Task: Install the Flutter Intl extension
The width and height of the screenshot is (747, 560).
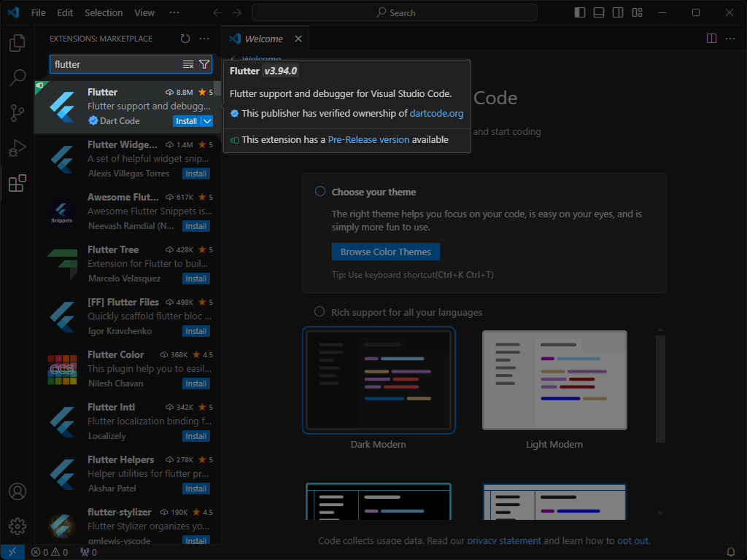Action: (196, 436)
